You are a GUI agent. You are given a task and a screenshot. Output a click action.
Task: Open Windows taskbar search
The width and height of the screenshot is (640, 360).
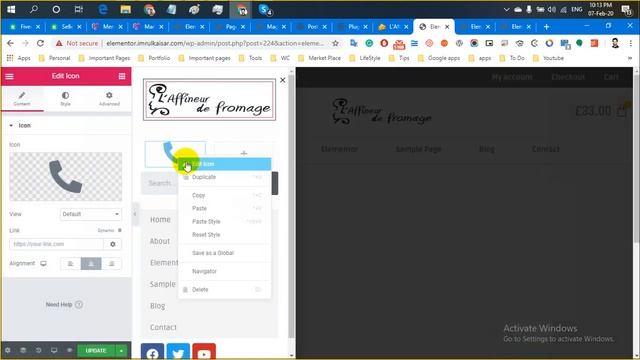pyautogui.click(x=34, y=9)
